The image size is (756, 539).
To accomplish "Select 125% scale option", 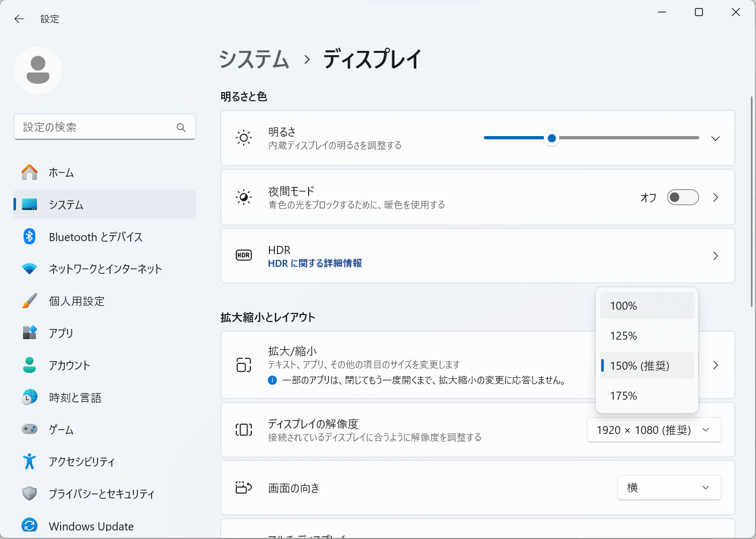I will [647, 335].
